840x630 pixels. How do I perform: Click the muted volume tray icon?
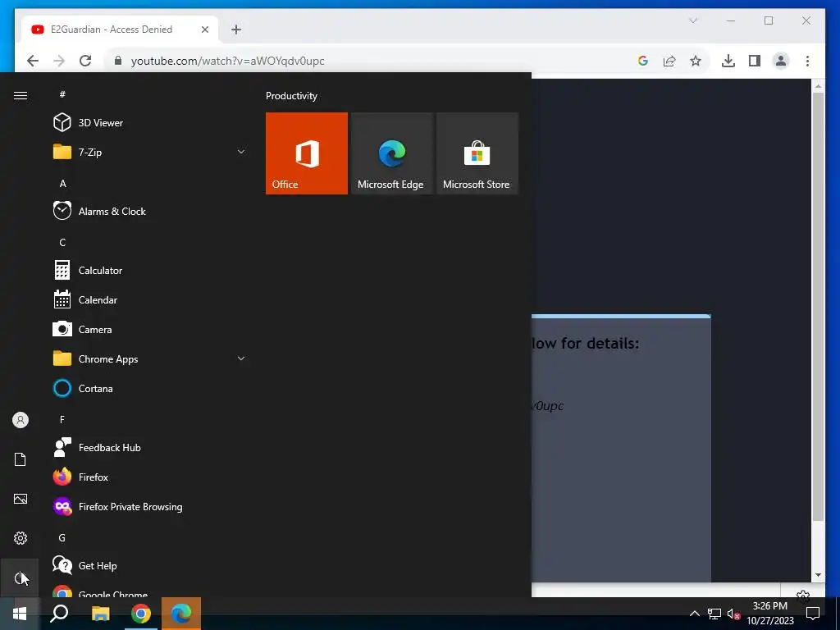click(733, 614)
